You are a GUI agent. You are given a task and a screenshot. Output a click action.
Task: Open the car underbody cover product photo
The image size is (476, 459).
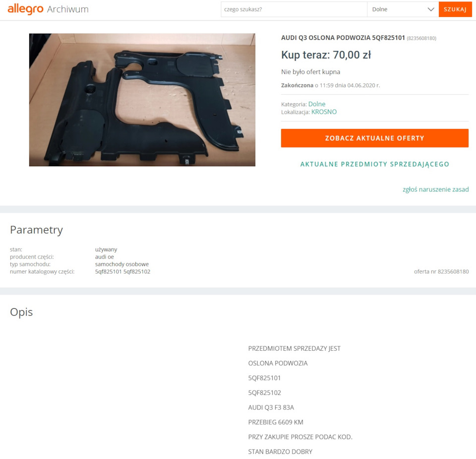click(142, 100)
